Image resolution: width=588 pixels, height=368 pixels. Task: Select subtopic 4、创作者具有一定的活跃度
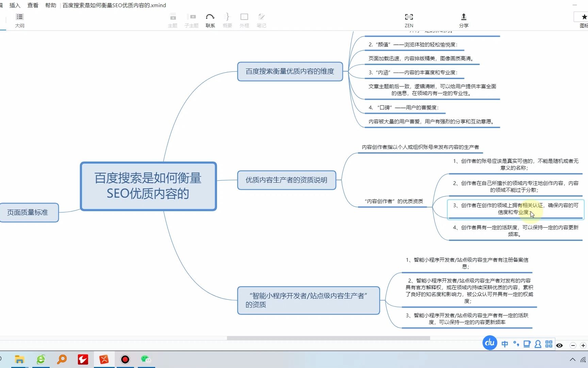tap(516, 231)
